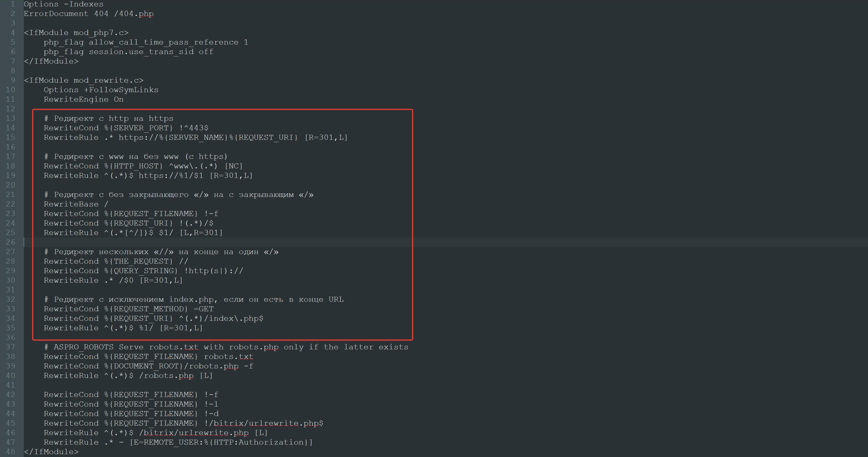This screenshot has width=868, height=457.
Task: Click on "<IfModule mod_rewrite.c>" opening tag
Action: (83, 80)
